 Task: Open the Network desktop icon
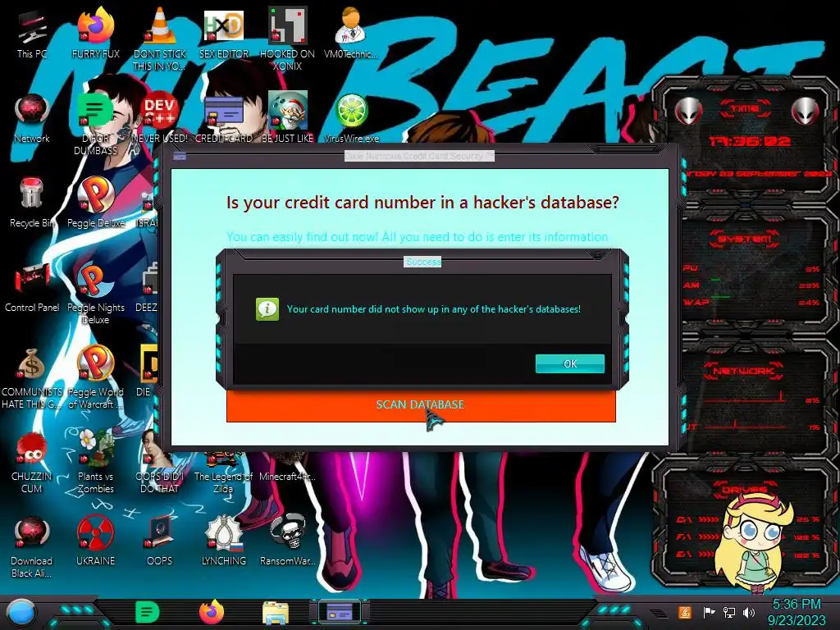[x=32, y=118]
